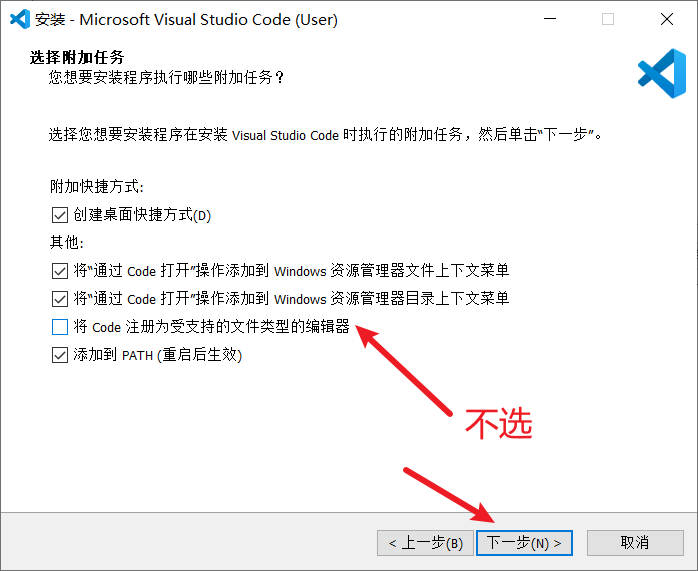Toggle the 添加到 PATH checkbox
Screen dimensions: 698x571
pos(60,355)
